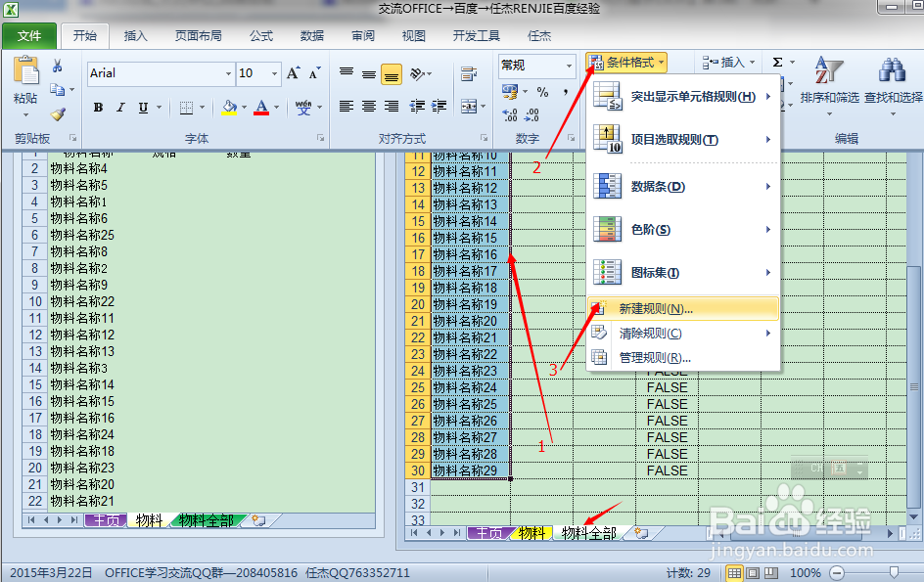Image resolution: width=924 pixels, height=582 pixels.
Task: Toggle italic formatting
Action: click(120, 108)
